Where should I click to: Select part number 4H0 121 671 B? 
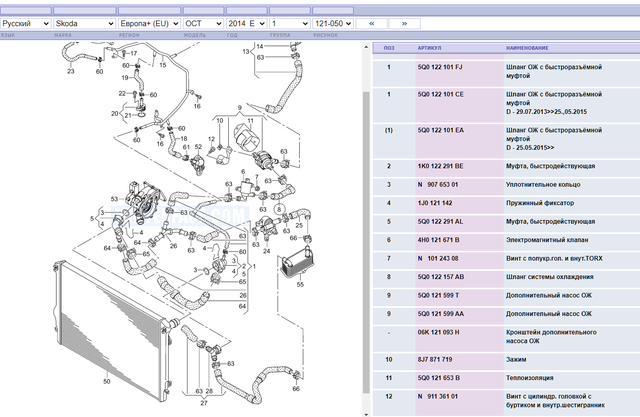tap(438, 240)
